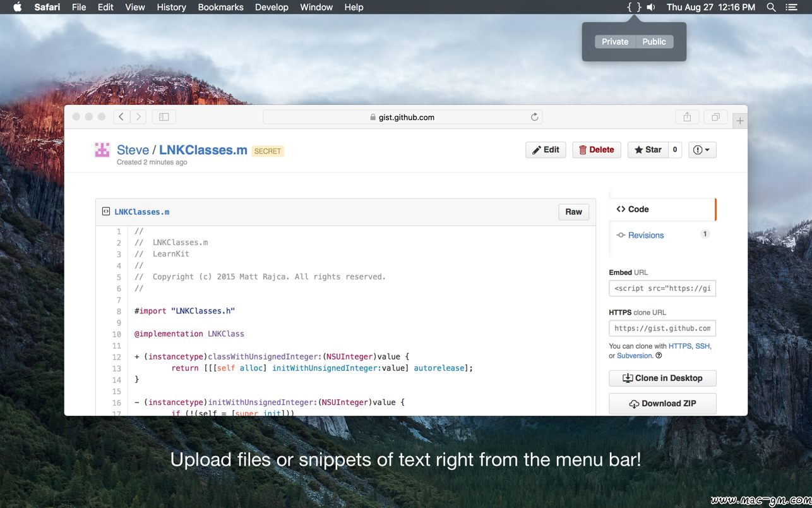Go back with Safari back arrow

121,117
